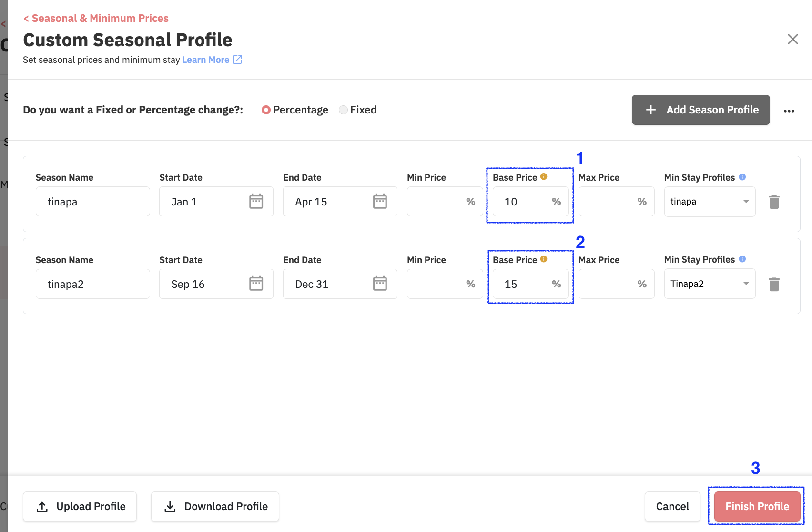Click Download Profile button
812x532 pixels.
215,507
